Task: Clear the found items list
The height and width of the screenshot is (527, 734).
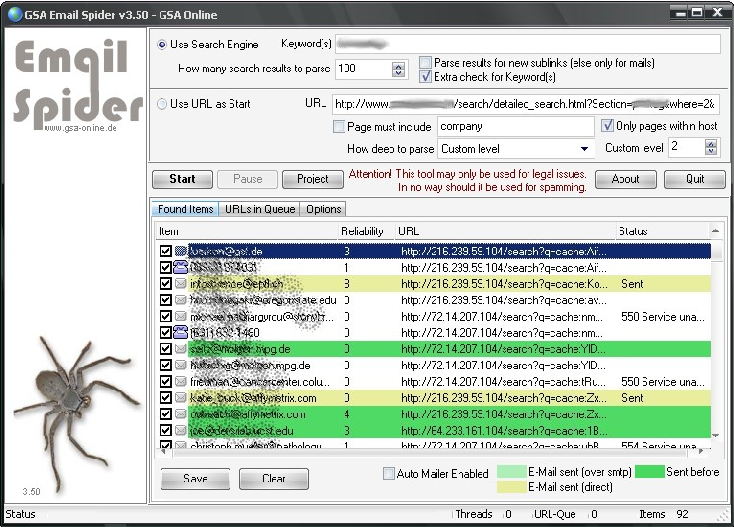Action: click(274, 479)
